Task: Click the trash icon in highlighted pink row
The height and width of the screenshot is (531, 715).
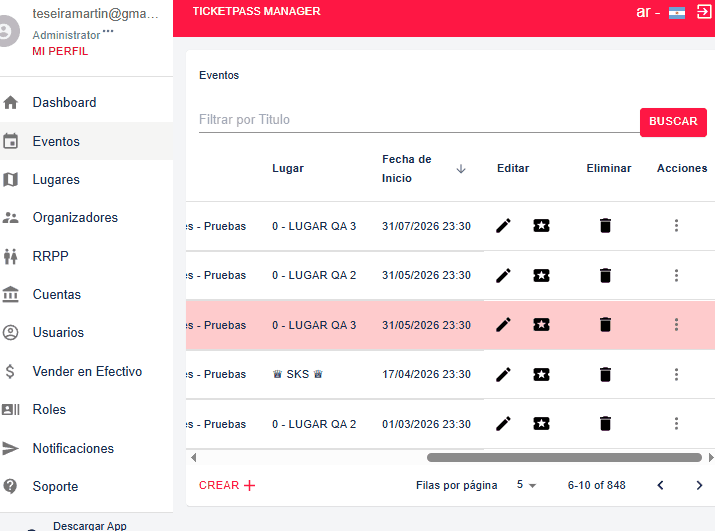Action: [x=605, y=324]
